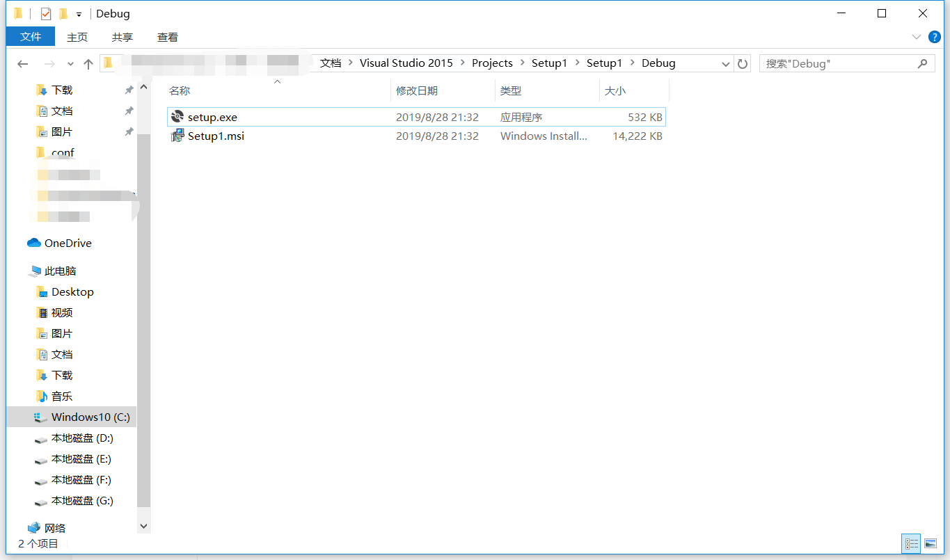The image size is (950, 560).
Task: Open OneDrive in the navigation pane
Action: [x=68, y=243]
